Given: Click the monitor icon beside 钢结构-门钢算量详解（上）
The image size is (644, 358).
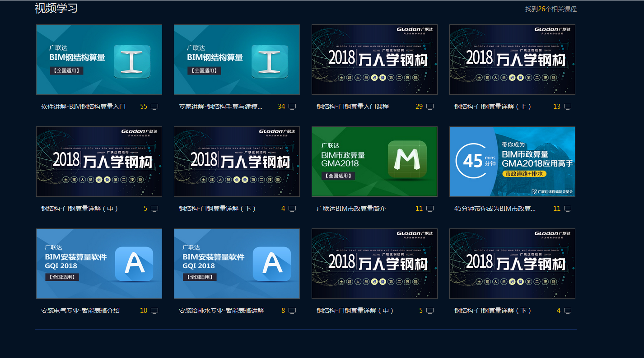Looking at the screenshot, I should coord(568,107).
